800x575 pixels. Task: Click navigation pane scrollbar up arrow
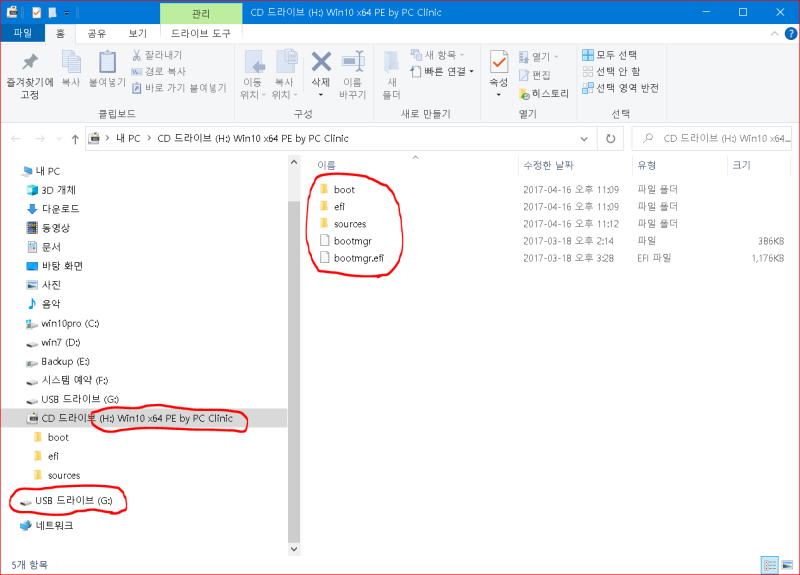pyautogui.click(x=294, y=162)
